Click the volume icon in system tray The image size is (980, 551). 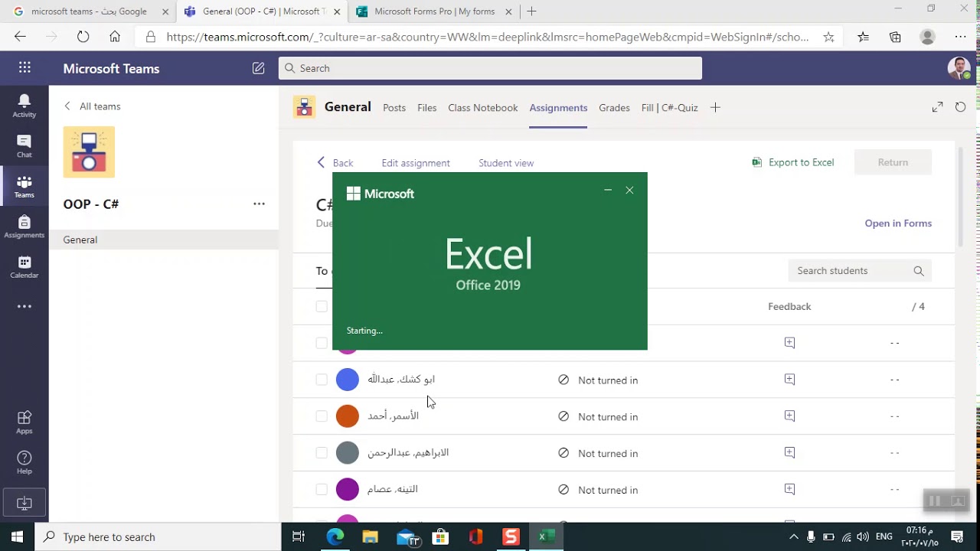point(863,536)
